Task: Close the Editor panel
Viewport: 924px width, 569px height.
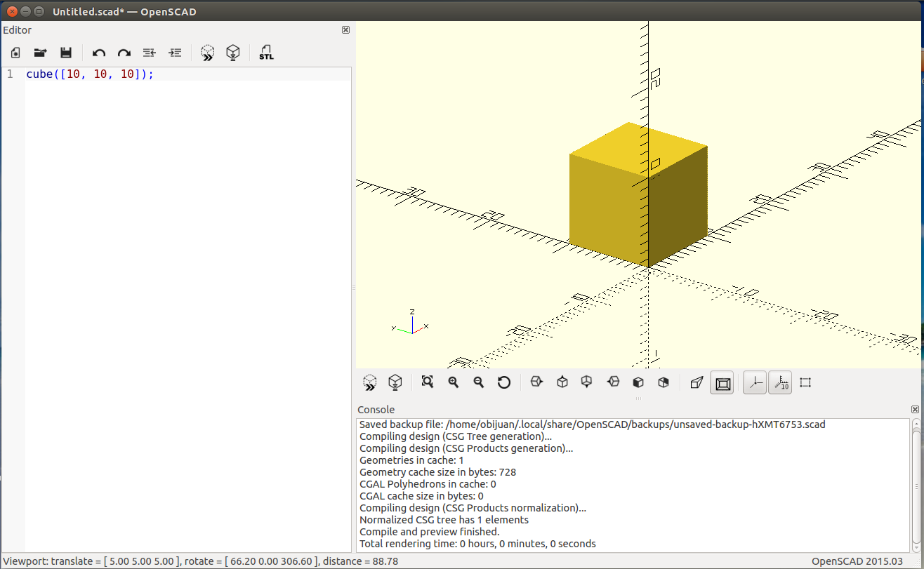Action: (345, 30)
